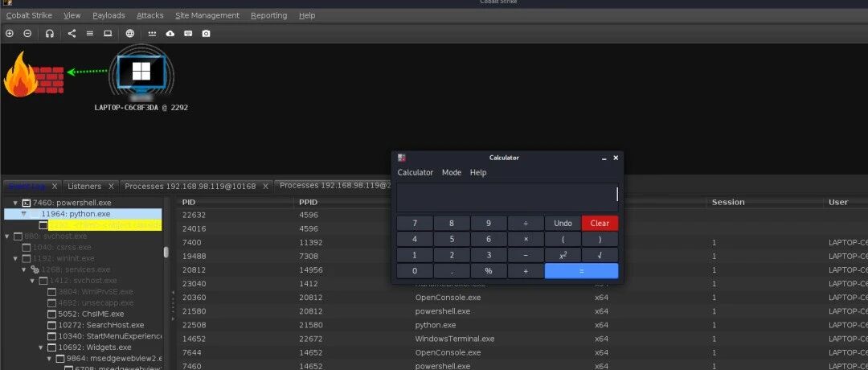Image resolution: width=868 pixels, height=370 pixels.
Task: Collapse the 880: svchost.exe tree node
Action: tap(7, 236)
